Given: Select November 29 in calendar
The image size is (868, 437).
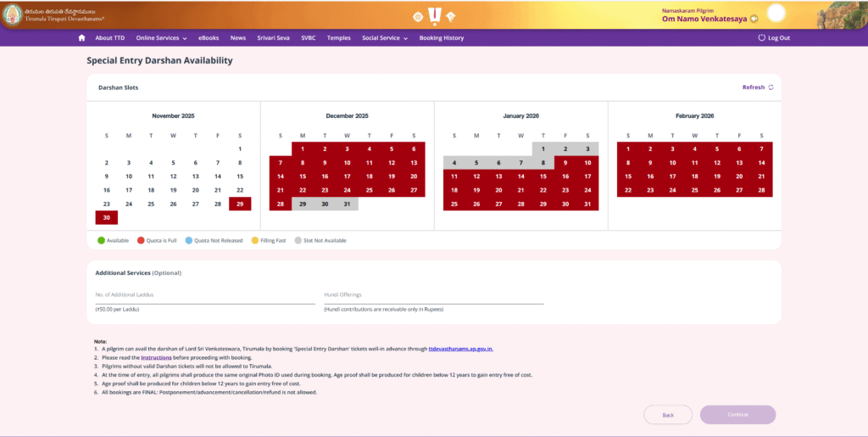Looking at the screenshot, I should tap(240, 204).
